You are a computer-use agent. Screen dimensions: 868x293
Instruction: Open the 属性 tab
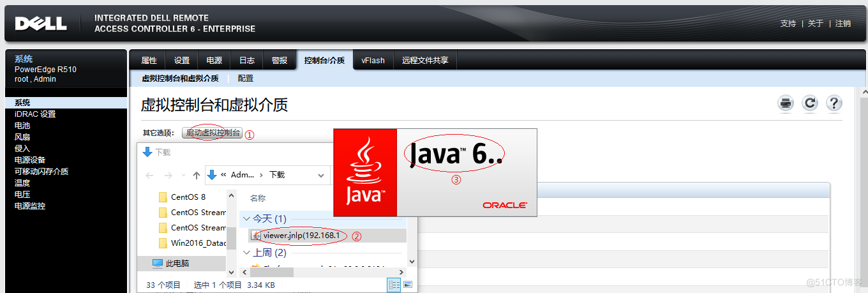coord(149,61)
